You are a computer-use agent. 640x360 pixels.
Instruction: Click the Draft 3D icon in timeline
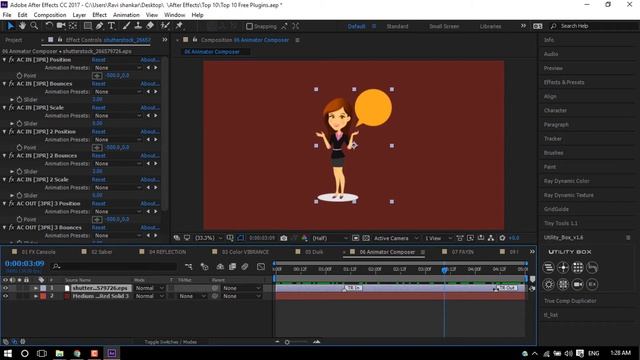[204, 267]
